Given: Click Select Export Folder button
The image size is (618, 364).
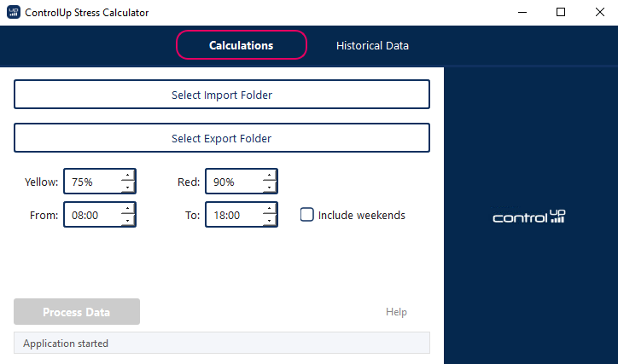Looking at the screenshot, I should pos(222,138).
